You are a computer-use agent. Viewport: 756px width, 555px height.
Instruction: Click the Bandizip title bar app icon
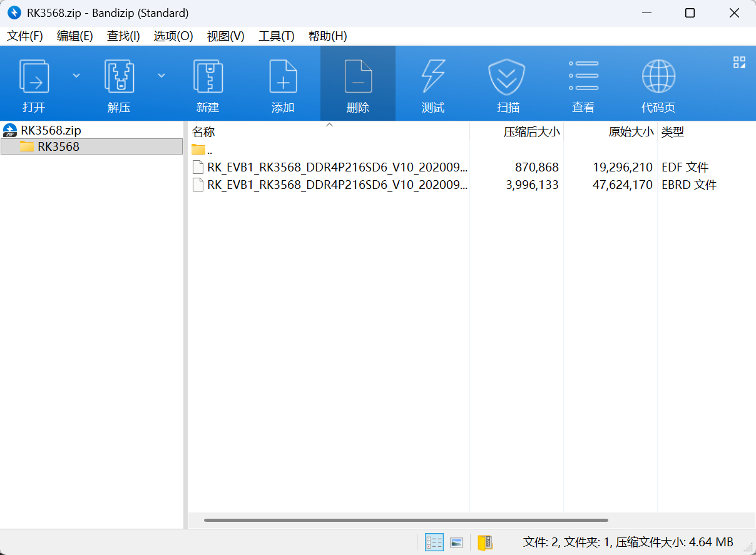[14, 13]
